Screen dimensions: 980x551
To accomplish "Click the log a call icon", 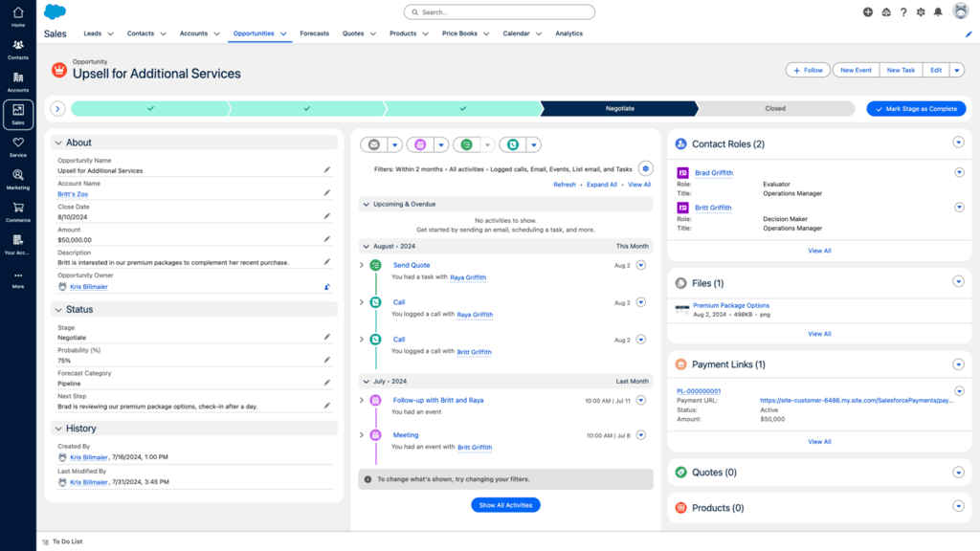I will coord(513,144).
